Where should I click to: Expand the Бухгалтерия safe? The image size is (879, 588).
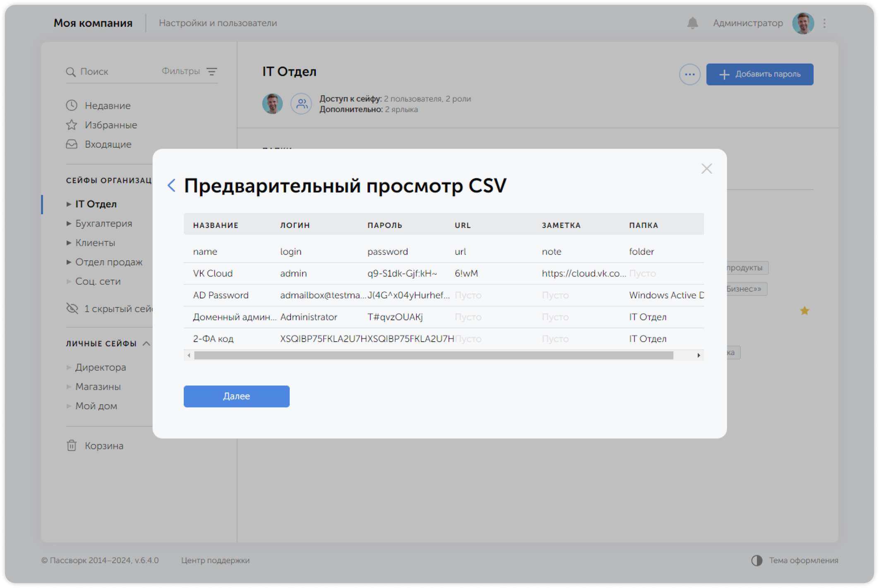coord(69,223)
